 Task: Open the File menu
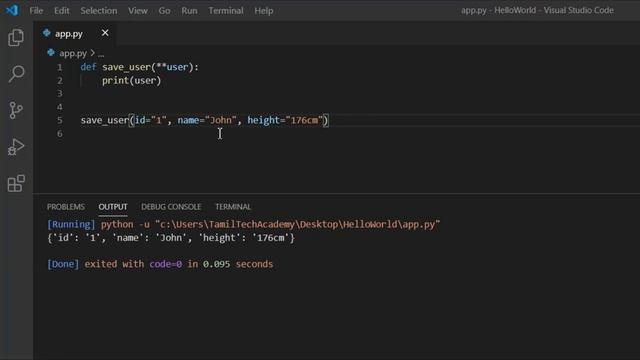pyautogui.click(x=36, y=11)
